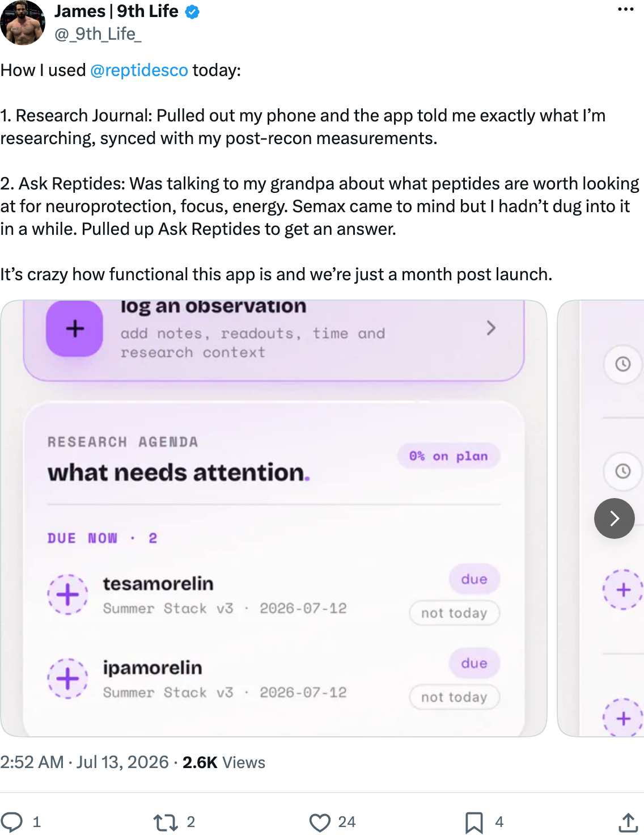Click not today for ipamorelin
The image size is (644, 835).
coord(454,697)
